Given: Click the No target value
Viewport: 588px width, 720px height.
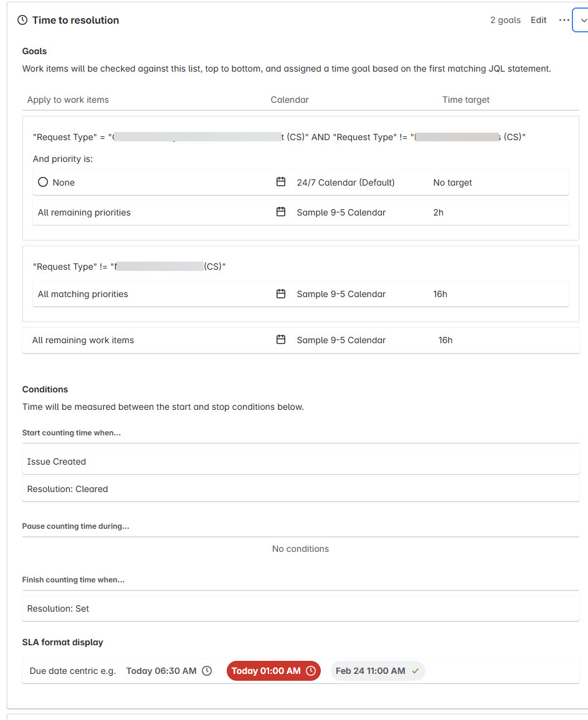Looking at the screenshot, I should (x=452, y=182).
